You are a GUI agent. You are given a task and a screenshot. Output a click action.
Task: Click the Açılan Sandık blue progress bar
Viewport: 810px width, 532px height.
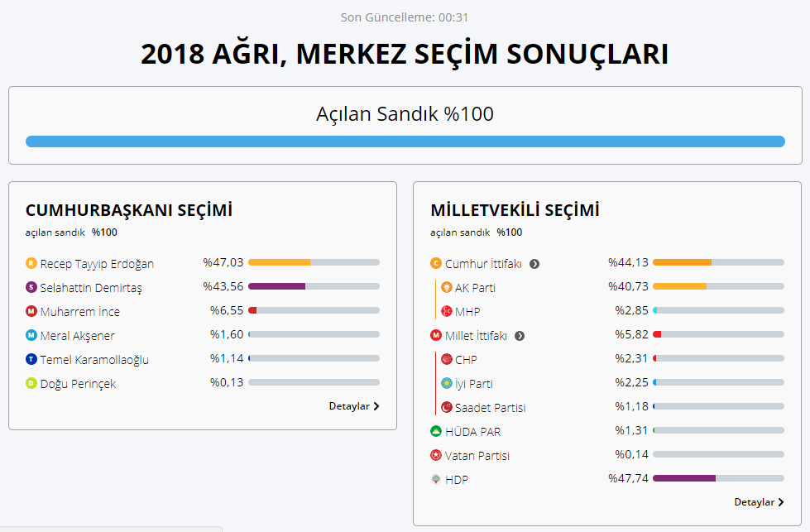405,141
